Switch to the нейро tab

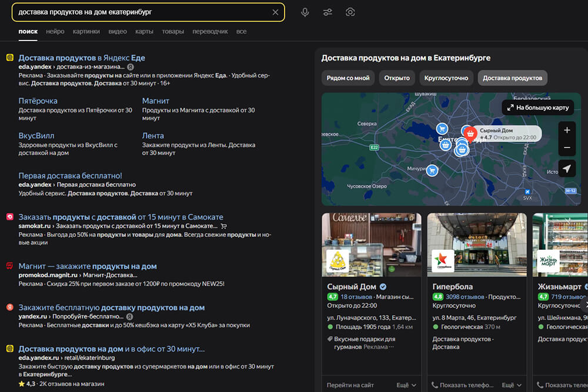(55, 32)
